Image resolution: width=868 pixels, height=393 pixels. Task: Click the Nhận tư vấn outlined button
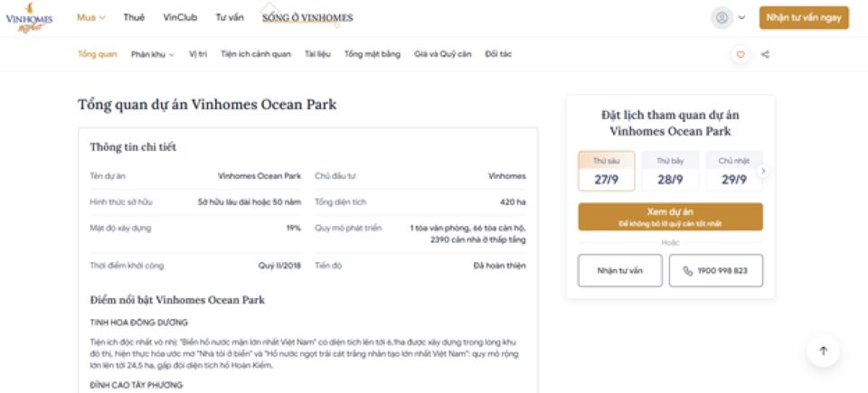point(619,270)
